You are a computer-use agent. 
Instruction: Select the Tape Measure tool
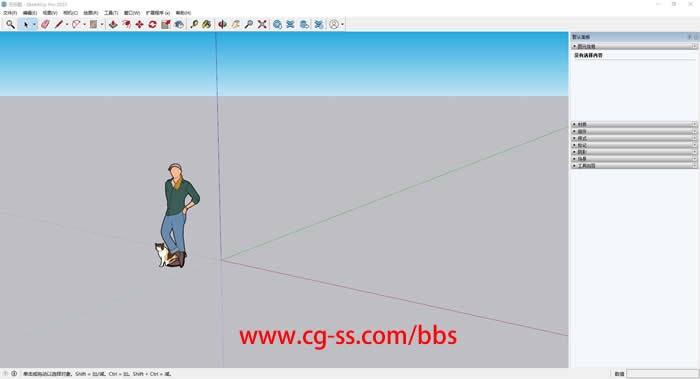pyautogui.click(x=194, y=25)
